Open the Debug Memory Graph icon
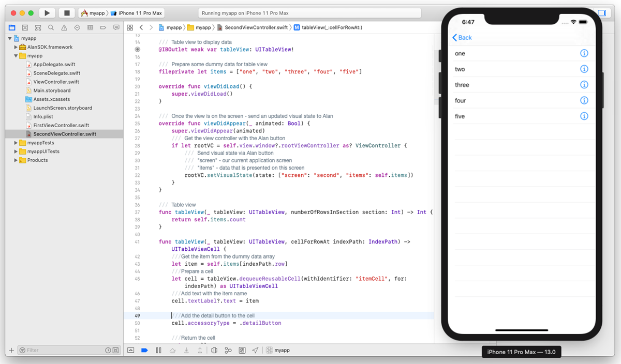This screenshot has height=364, width=621. click(x=228, y=350)
